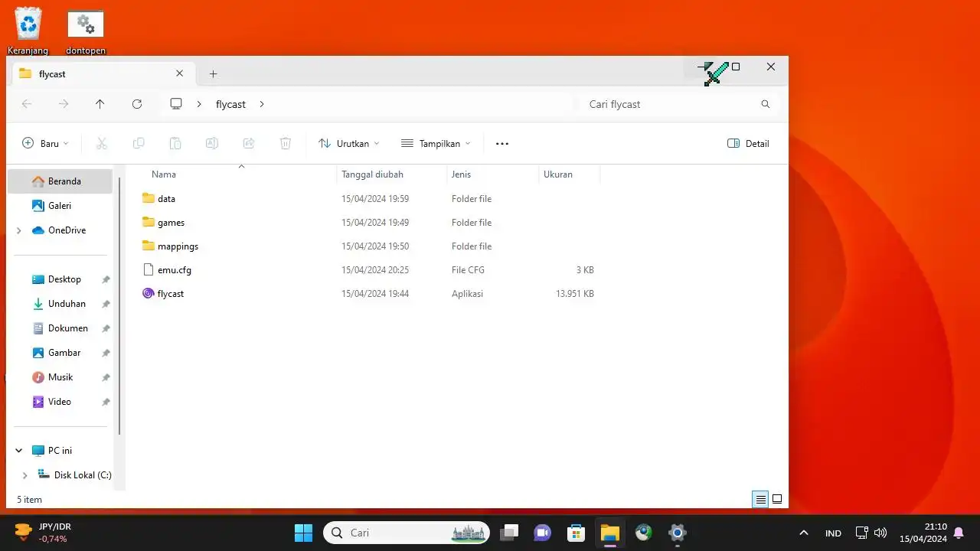980x551 pixels.
Task: Open the JPY/IDR widget on taskbar
Action: [44, 533]
